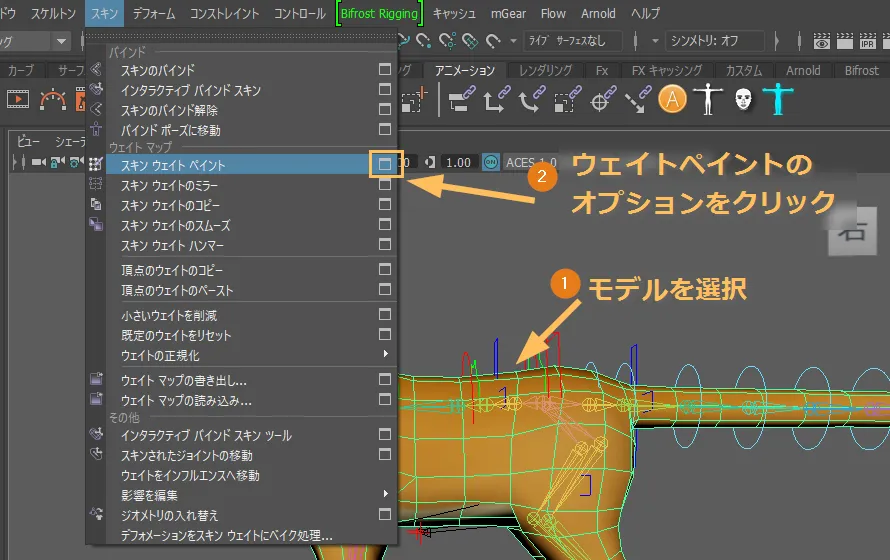
Task: Open options box for スキンのバインド
Action: 385,70
